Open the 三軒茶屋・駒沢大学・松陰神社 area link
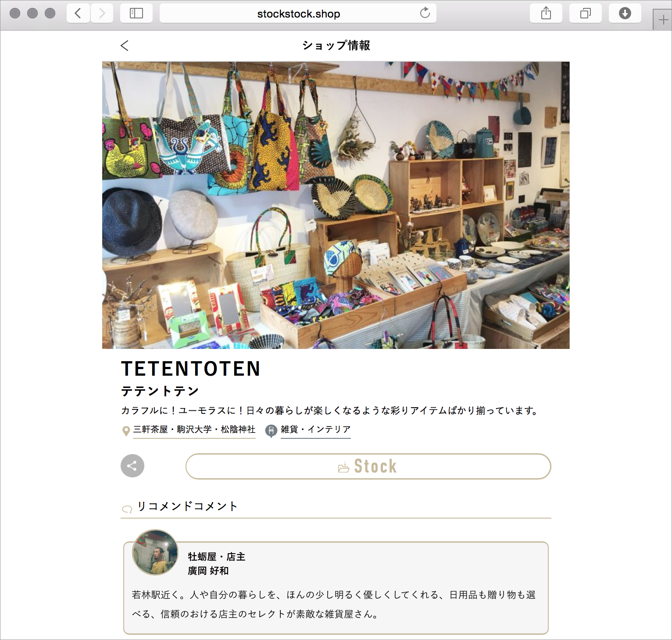The height and width of the screenshot is (640, 672). [x=194, y=430]
